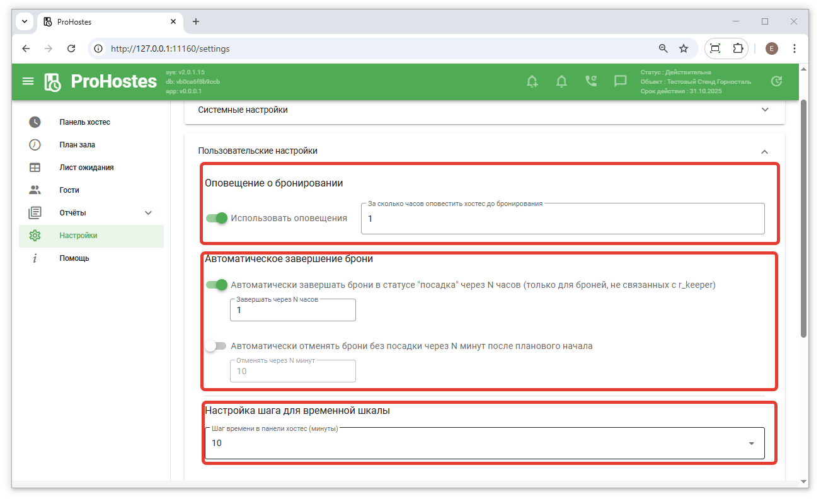Screen dimensions: 821x504
Task: Disable the 'Использовать оповещения' toggle
Action: point(217,218)
